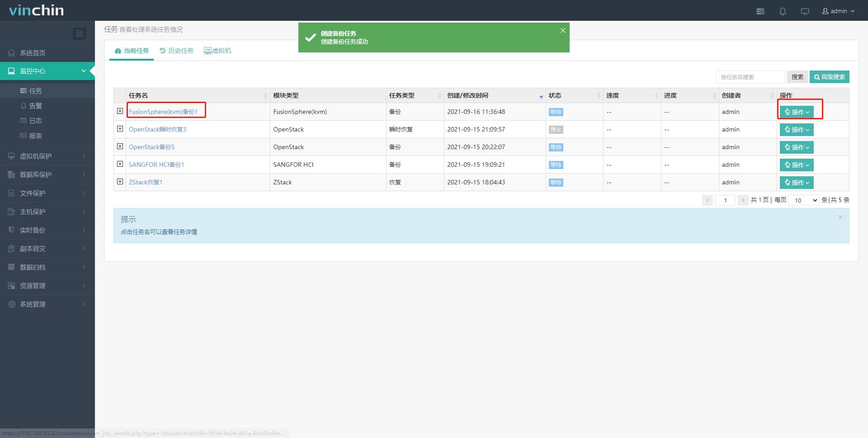This screenshot has width=868, height=438.
Task: Click the task name search field
Action: pos(750,77)
